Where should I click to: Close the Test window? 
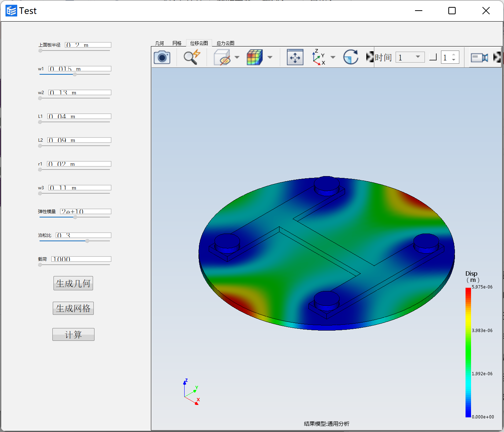click(x=486, y=11)
